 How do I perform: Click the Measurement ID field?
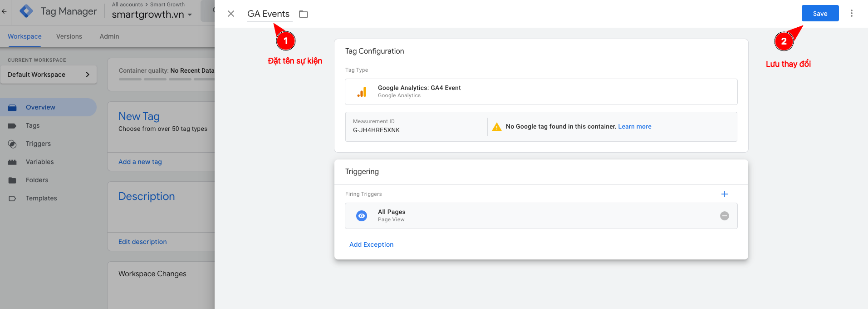point(415,127)
